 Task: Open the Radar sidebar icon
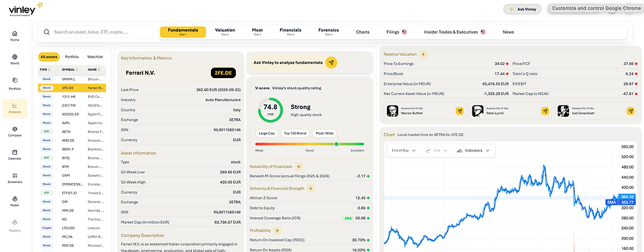point(14,199)
